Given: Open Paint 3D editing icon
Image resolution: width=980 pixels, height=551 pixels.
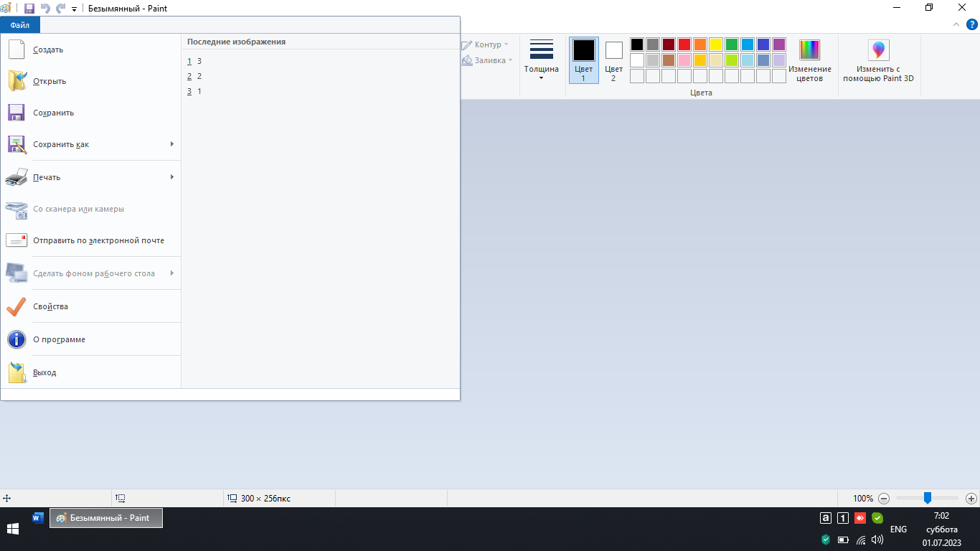Looking at the screenshot, I should (878, 50).
